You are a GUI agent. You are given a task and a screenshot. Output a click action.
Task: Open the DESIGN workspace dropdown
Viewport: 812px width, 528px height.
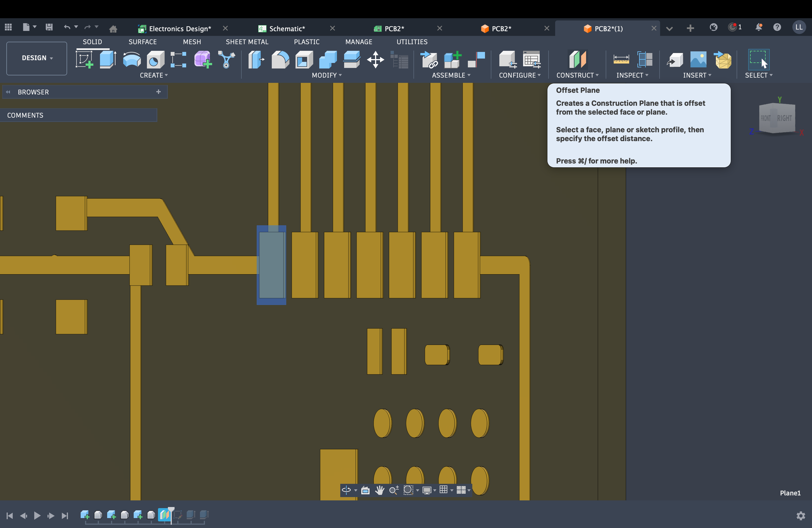[36, 58]
